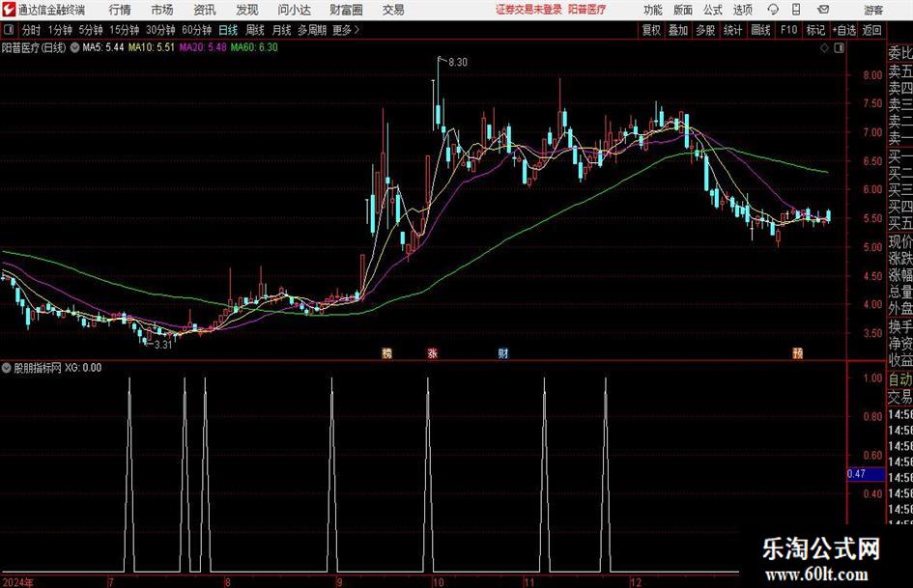Switch to the 1分钟 period
Viewport: 913px width, 588px height.
tap(60, 30)
